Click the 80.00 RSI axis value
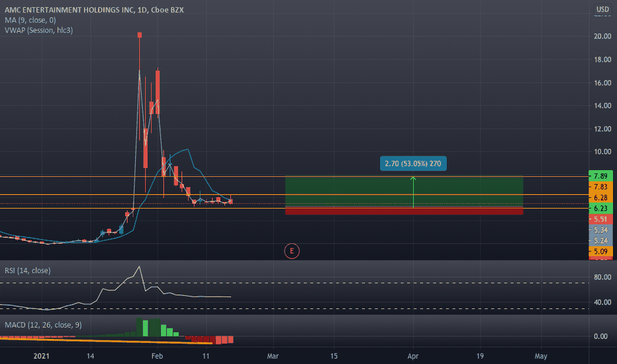 pyautogui.click(x=602, y=277)
